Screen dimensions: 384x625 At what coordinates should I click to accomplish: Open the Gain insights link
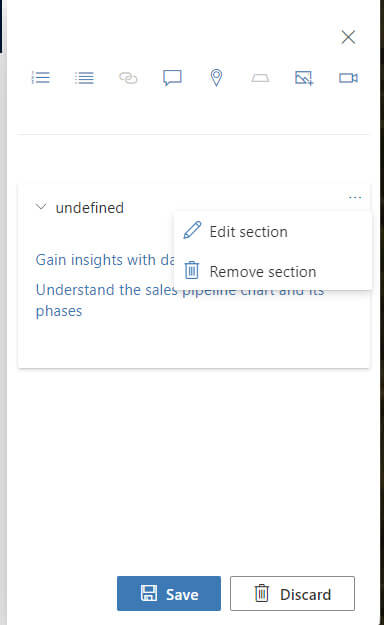105,260
